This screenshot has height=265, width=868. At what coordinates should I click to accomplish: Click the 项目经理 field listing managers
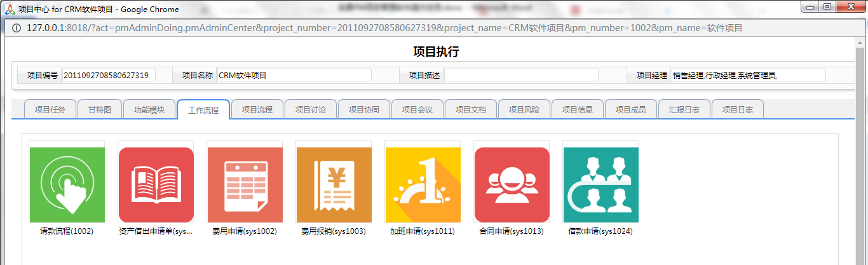click(x=748, y=75)
